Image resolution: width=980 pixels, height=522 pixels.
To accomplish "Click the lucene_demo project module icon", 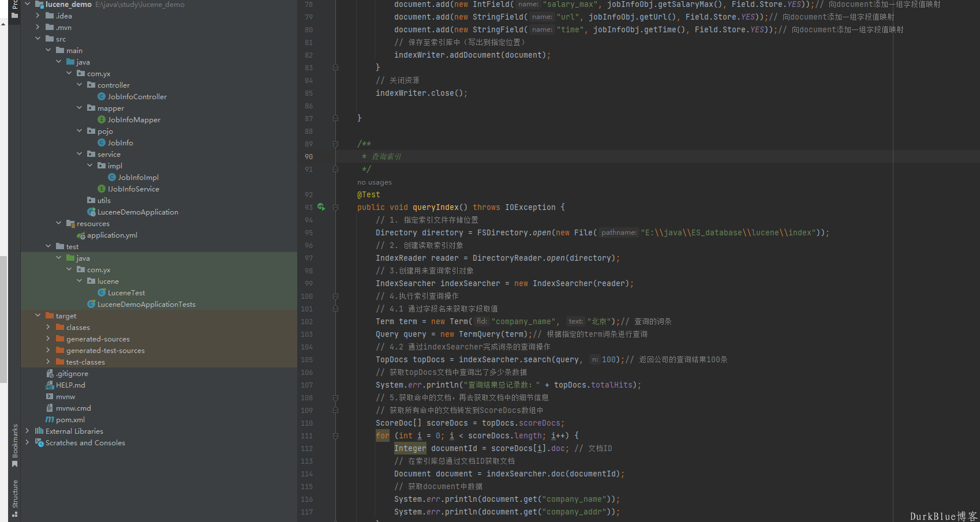I will tap(39, 5).
